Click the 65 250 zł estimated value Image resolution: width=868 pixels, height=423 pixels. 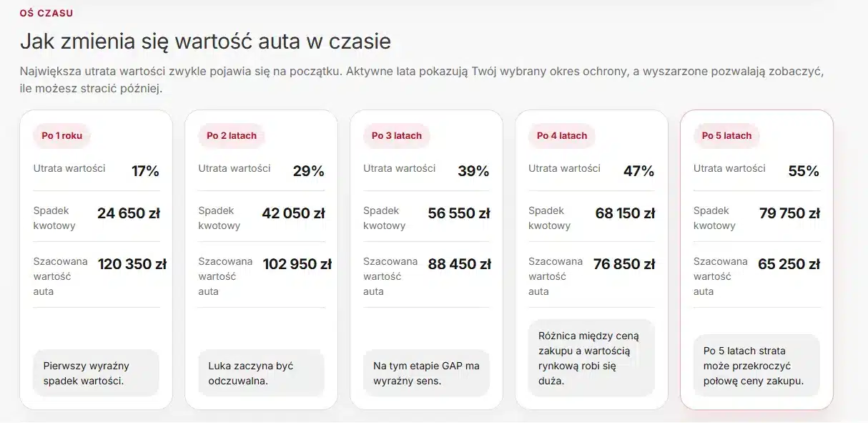[x=789, y=264]
